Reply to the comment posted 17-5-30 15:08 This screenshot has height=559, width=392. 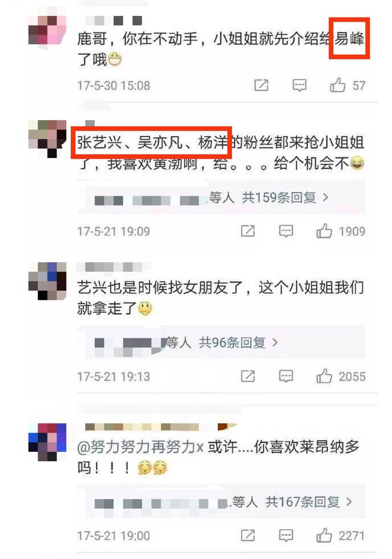pyautogui.click(x=299, y=85)
